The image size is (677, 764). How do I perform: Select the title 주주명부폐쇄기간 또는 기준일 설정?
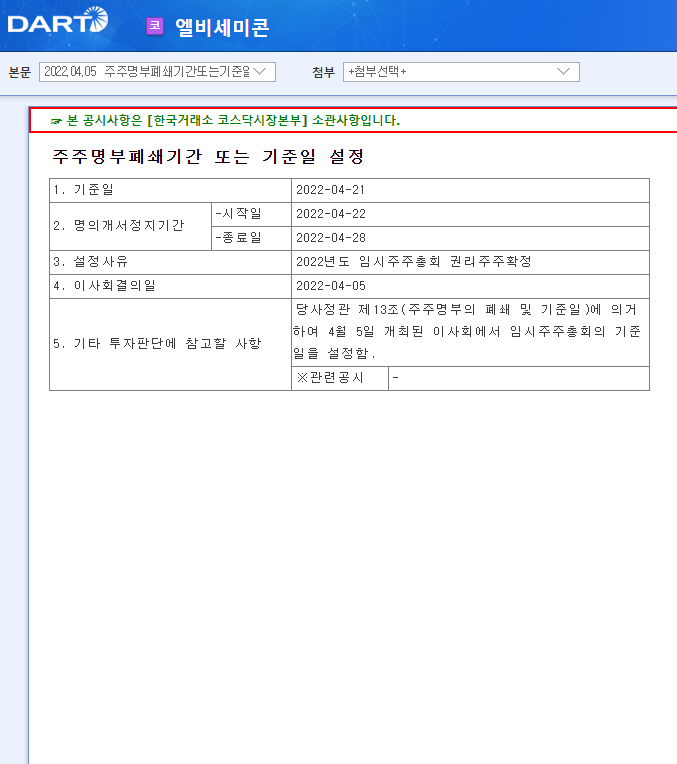(x=208, y=157)
